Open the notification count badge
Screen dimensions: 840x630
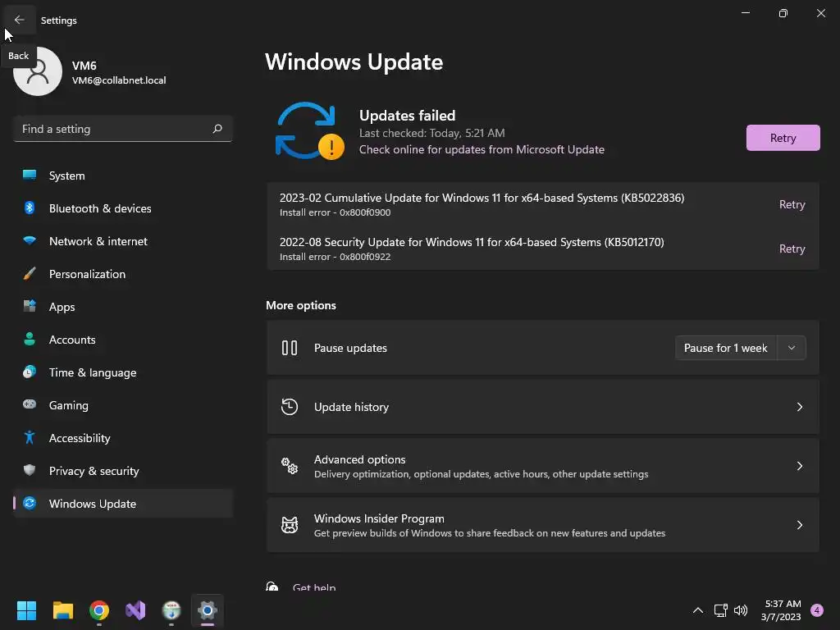(817, 610)
